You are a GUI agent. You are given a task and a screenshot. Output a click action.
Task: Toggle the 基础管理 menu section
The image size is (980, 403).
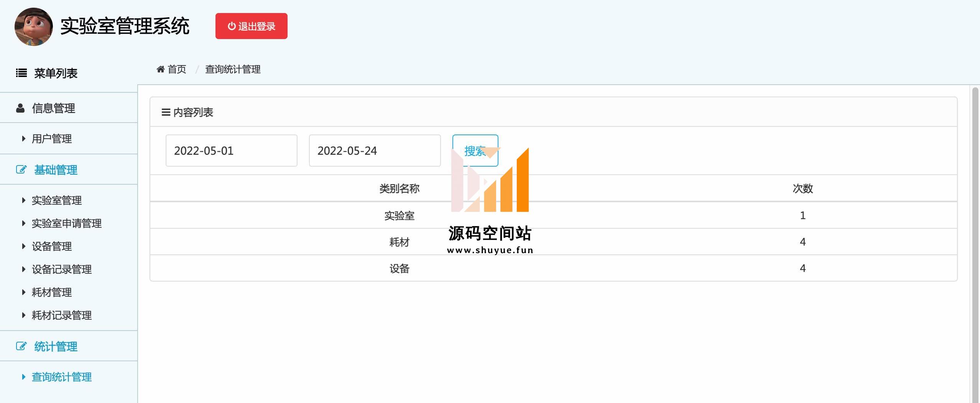69,169
